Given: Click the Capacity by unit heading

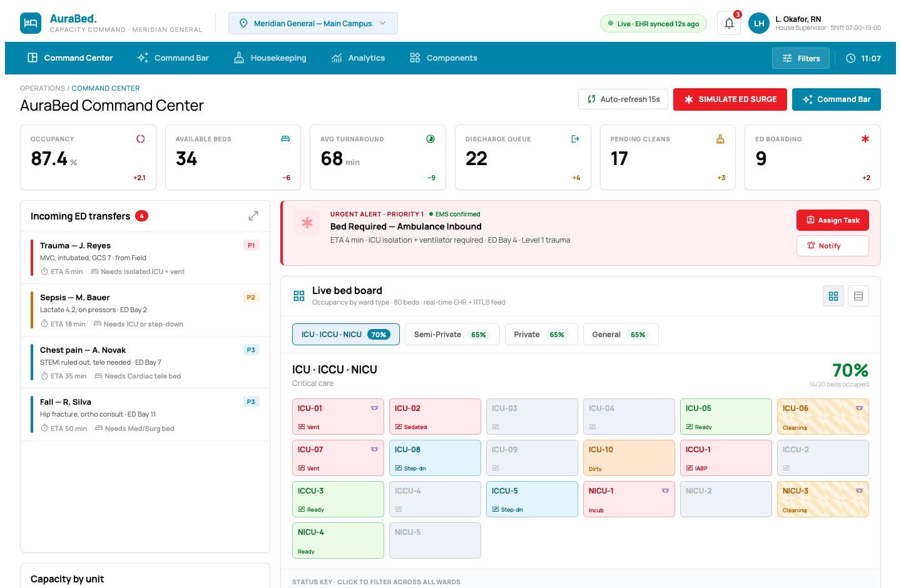Looking at the screenshot, I should point(67,579).
